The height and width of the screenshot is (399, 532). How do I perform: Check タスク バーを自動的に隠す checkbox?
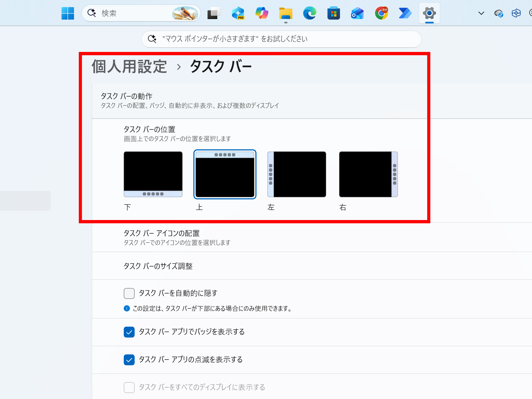pyautogui.click(x=129, y=293)
